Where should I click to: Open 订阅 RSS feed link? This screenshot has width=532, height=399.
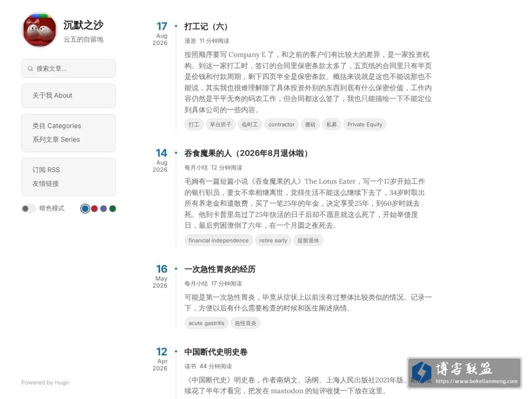[x=46, y=170]
